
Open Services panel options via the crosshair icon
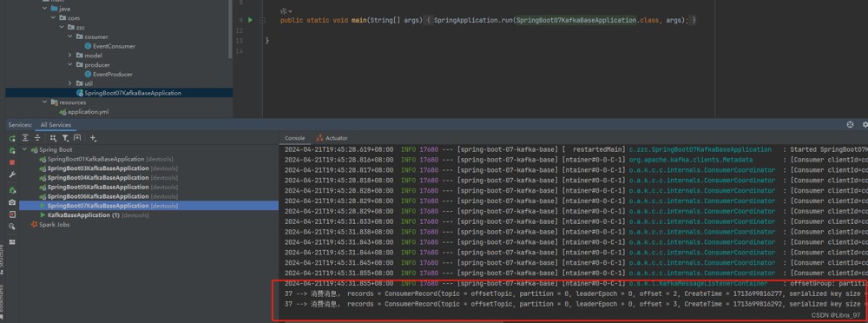tap(850, 125)
